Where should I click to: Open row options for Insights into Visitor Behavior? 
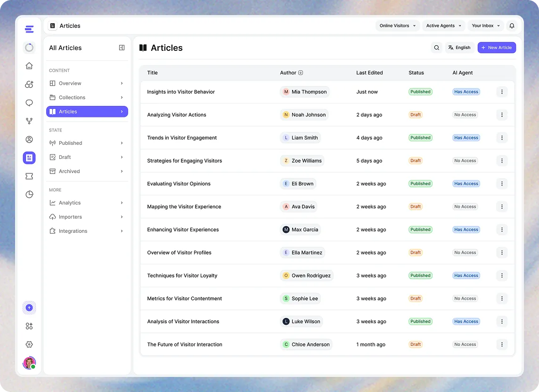(x=502, y=92)
